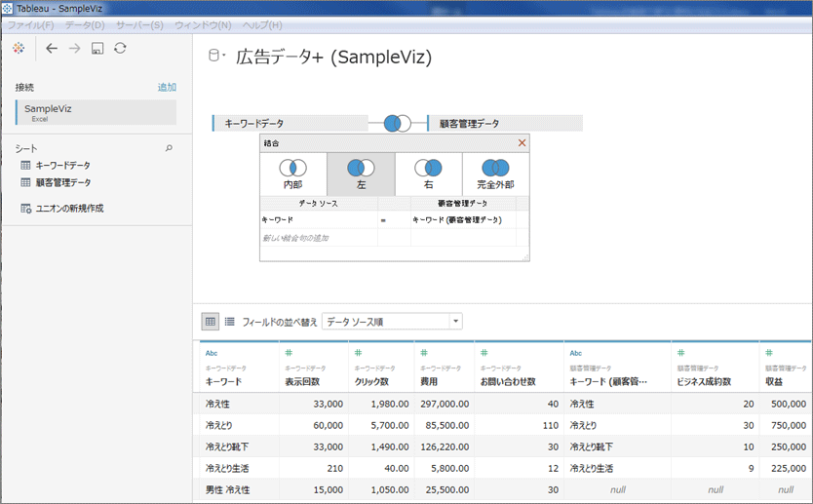Click the sheet search magnifier icon
Viewport: 813px width, 504px height.
pyautogui.click(x=169, y=148)
